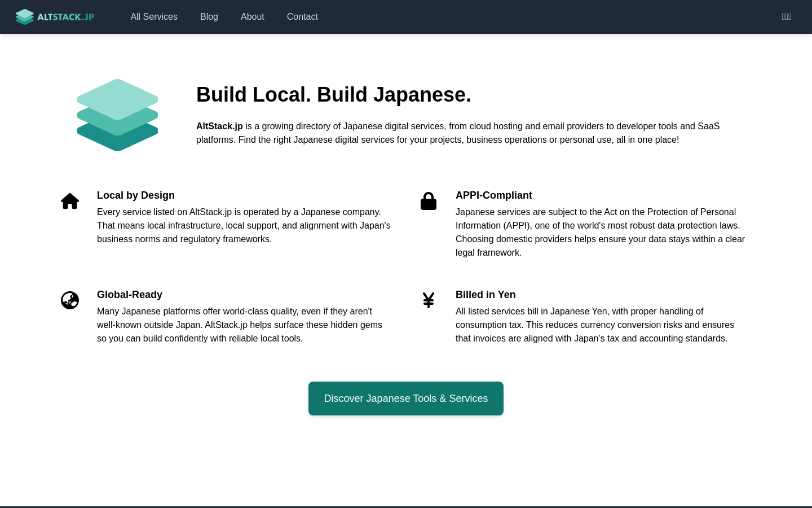Viewport: 812px width, 508px height.
Task: Click the 'Global-Ready' heading
Action: pos(130,295)
